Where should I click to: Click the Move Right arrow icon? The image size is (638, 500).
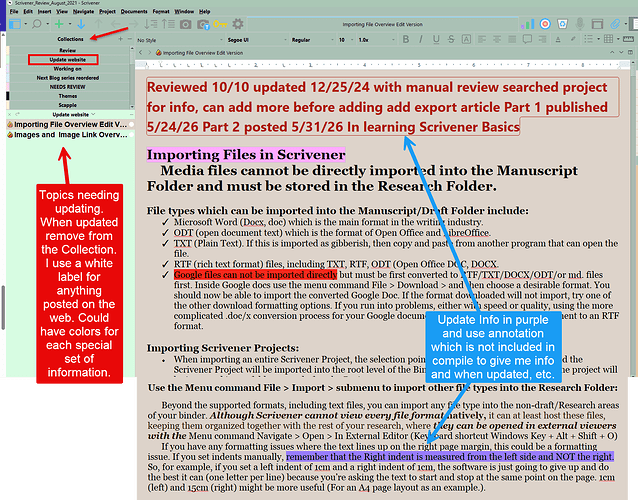[133, 24]
